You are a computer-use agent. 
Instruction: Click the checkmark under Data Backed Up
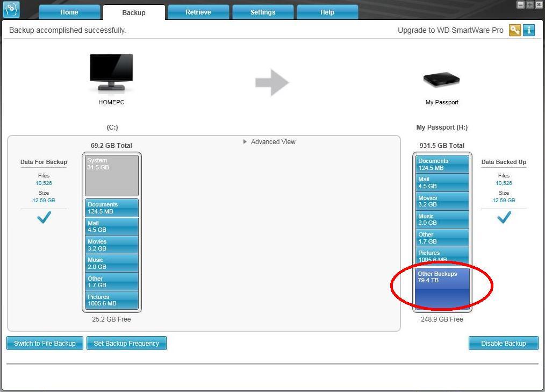coord(504,217)
